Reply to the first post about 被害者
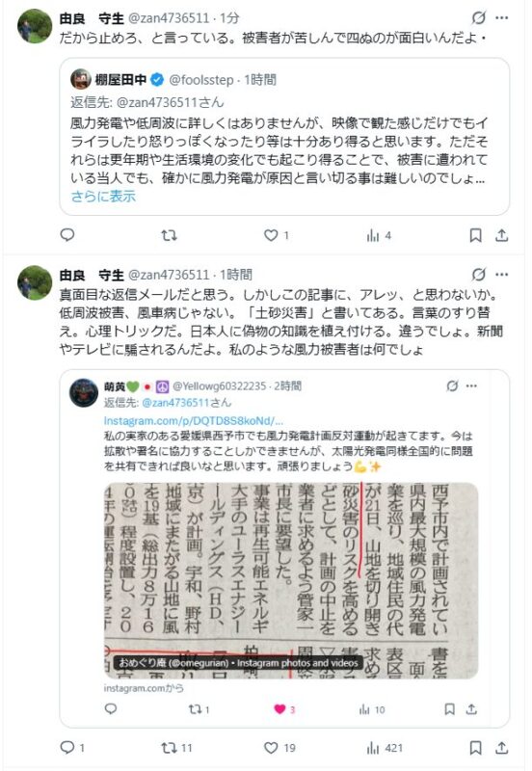The height and width of the screenshot is (771, 532). tap(67, 235)
